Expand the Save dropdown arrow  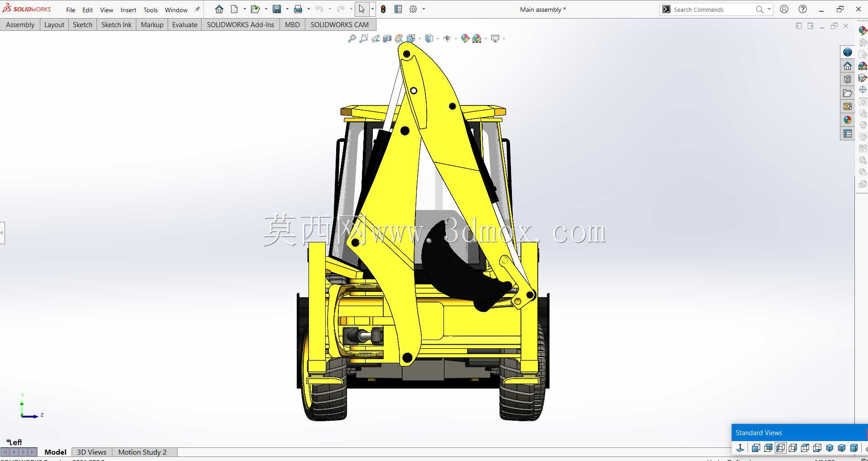tap(287, 9)
